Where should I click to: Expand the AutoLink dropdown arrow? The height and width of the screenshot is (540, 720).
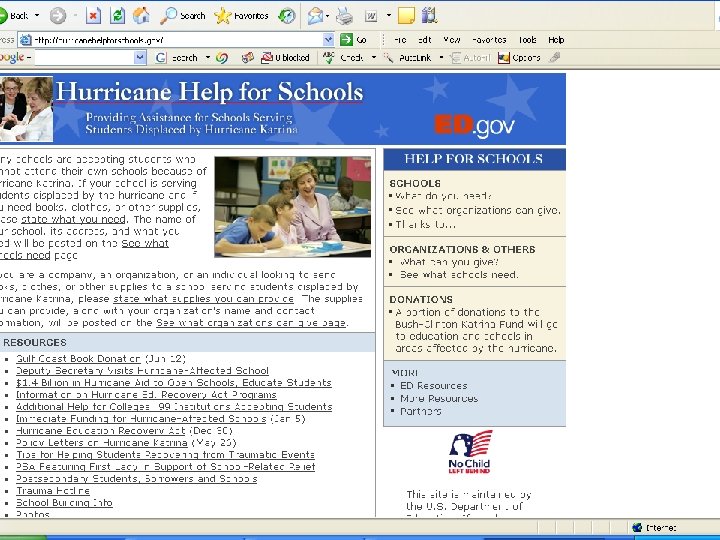pyautogui.click(x=441, y=58)
